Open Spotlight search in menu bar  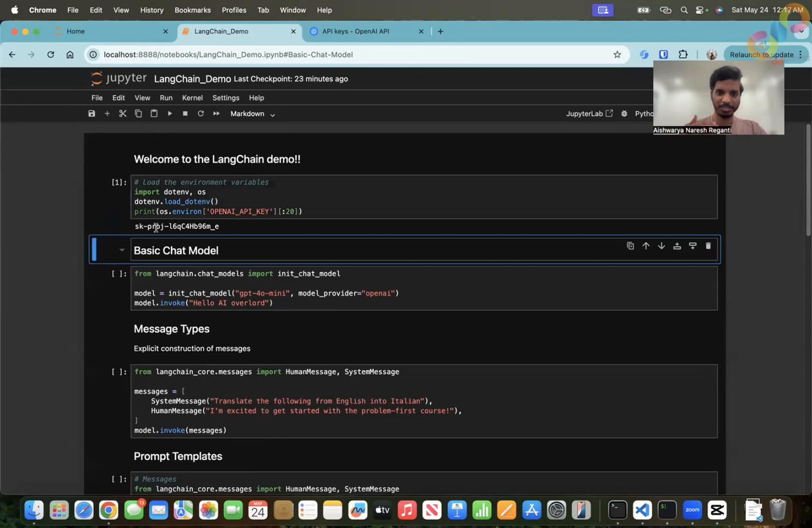click(x=684, y=10)
